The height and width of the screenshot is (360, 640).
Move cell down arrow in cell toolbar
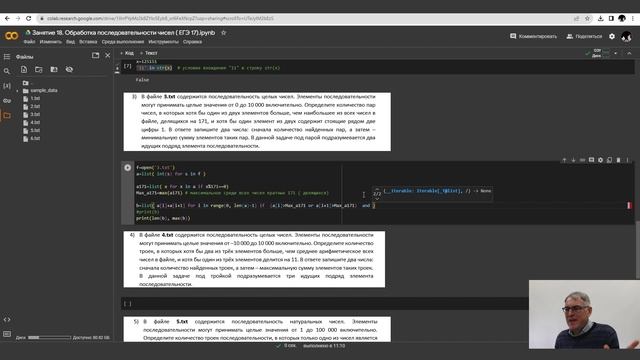[573, 160]
